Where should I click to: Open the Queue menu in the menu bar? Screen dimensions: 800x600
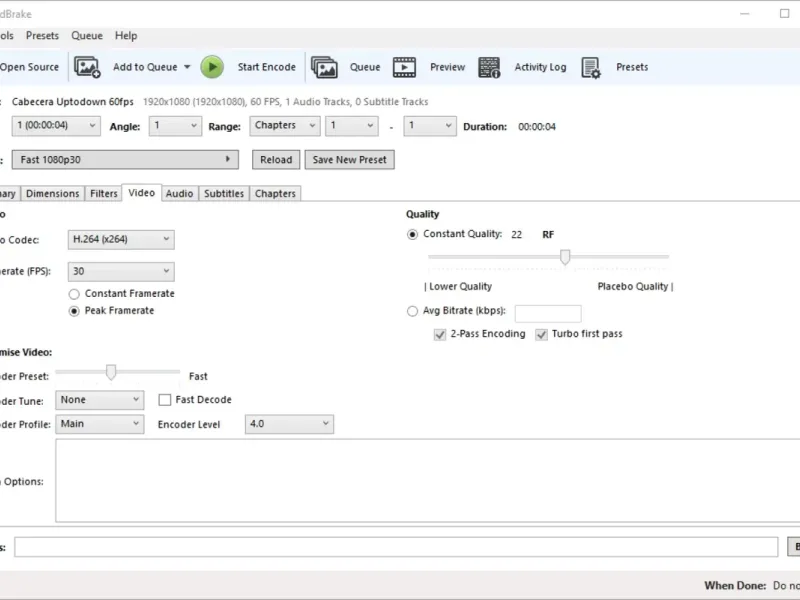click(x=87, y=36)
